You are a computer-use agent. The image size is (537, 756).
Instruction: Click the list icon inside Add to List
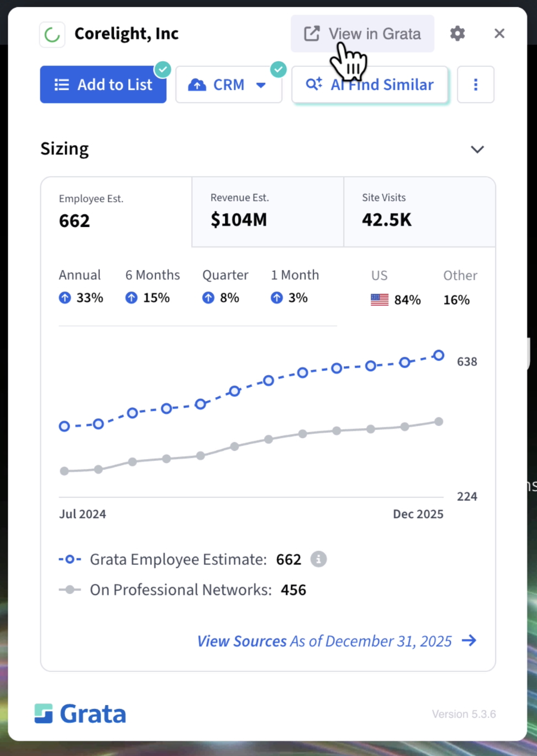62,84
